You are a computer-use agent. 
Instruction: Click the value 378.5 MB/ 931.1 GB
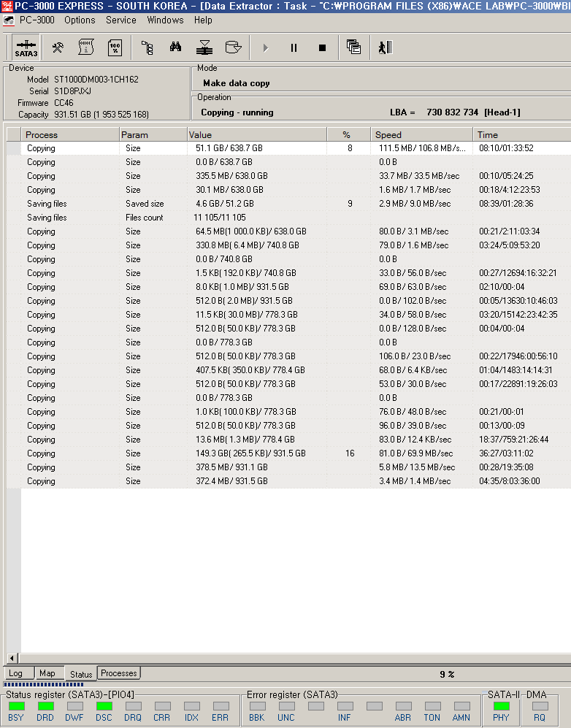(231, 467)
